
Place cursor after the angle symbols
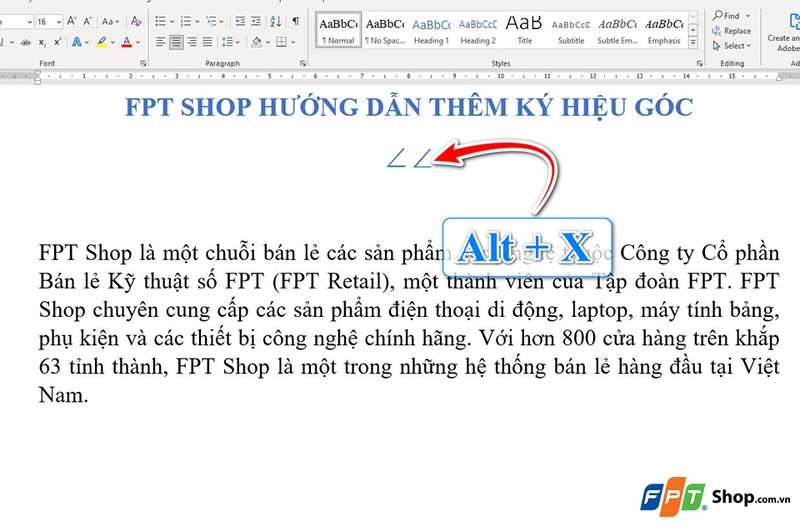point(433,158)
